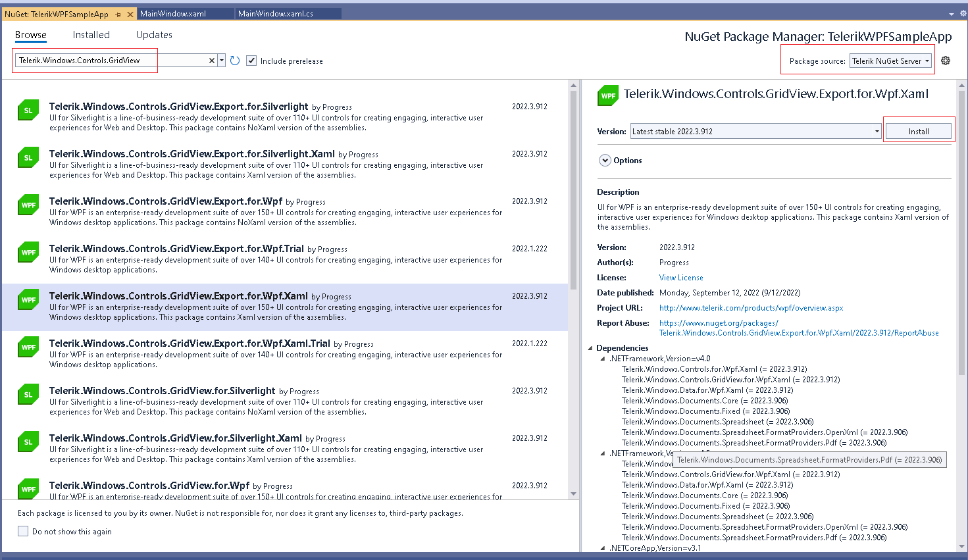The height and width of the screenshot is (560, 968).
Task: Click the Install button
Action: 918,130
